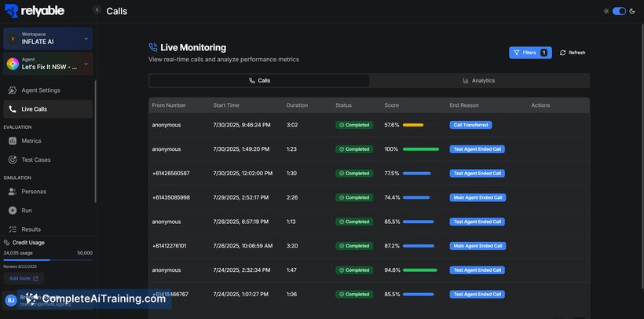Open Metrics in the sidebar
The width and height of the screenshot is (644, 319).
click(x=48, y=141)
